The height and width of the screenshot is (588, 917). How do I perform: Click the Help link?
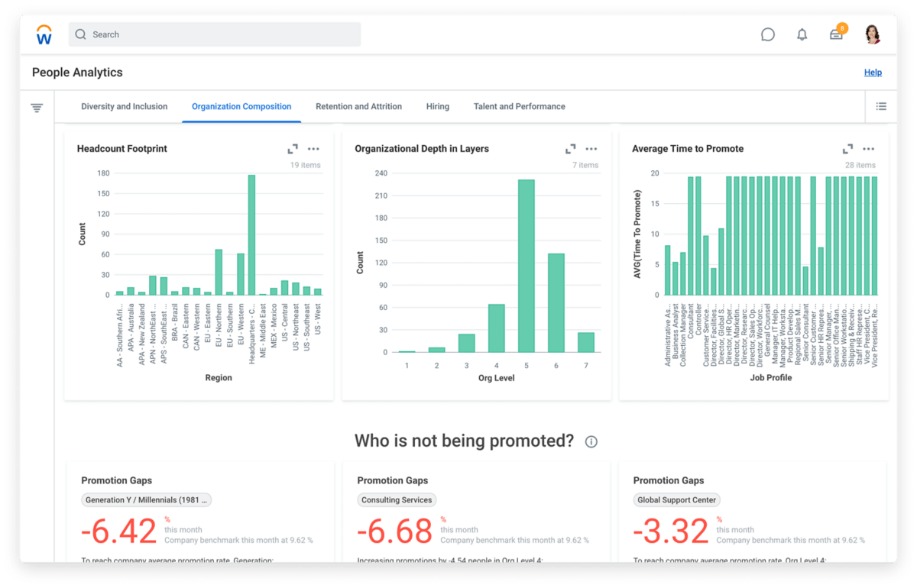pos(873,73)
